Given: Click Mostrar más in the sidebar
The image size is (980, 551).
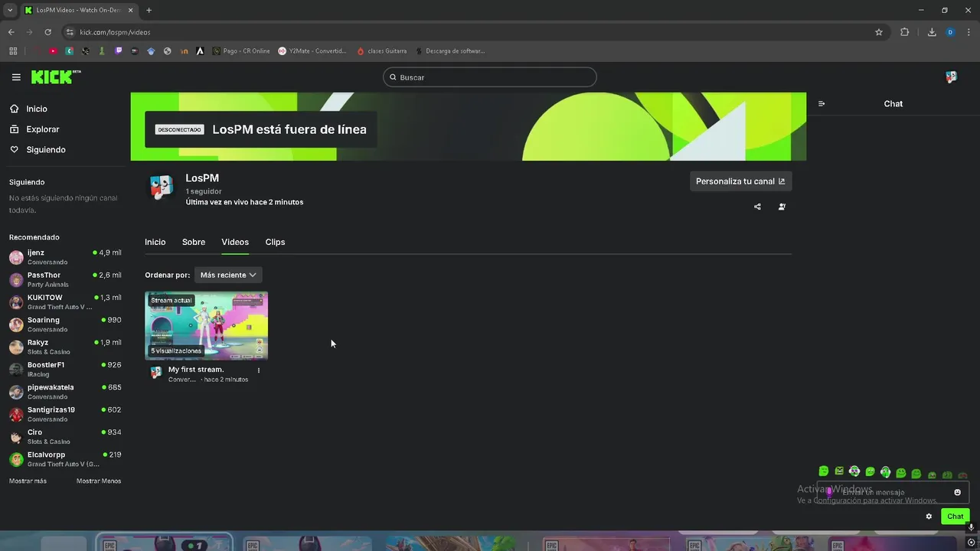Looking at the screenshot, I should pyautogui.click(x=28, y=481).
